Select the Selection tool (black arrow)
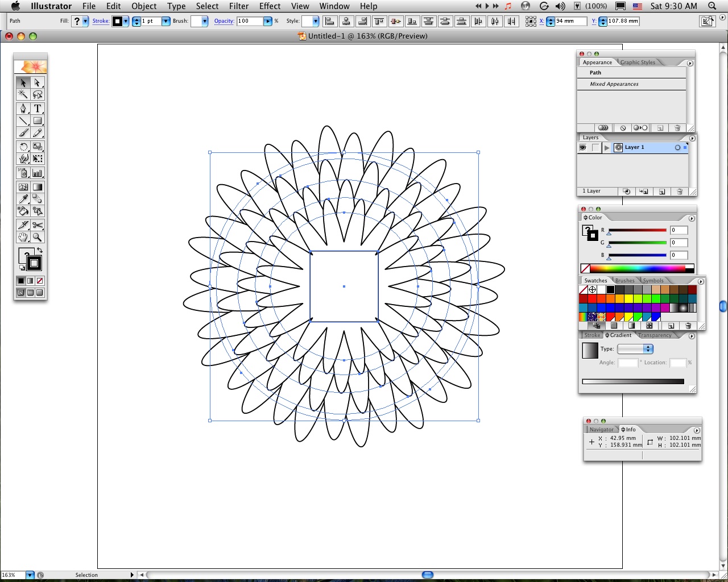The image size is (728, 582). pos(23,83)
